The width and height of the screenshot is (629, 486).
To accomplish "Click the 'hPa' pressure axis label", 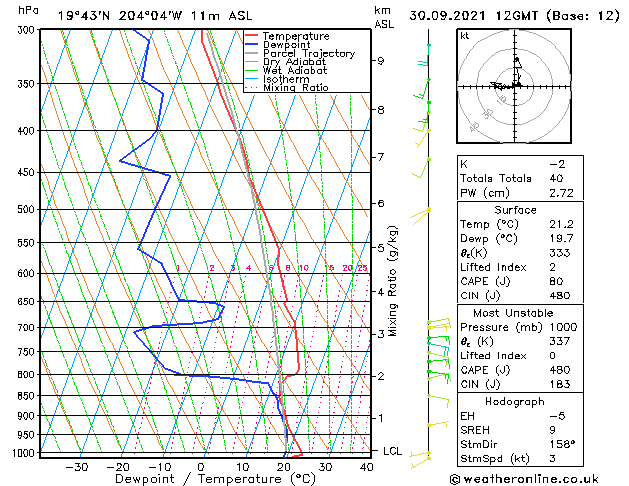I will [28, 10].
